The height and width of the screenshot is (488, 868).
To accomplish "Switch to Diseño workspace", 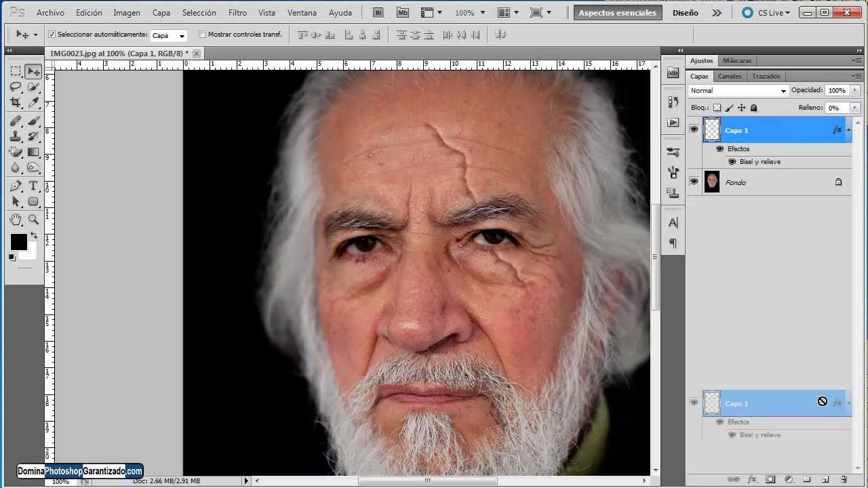I will (x=686, y=13).
